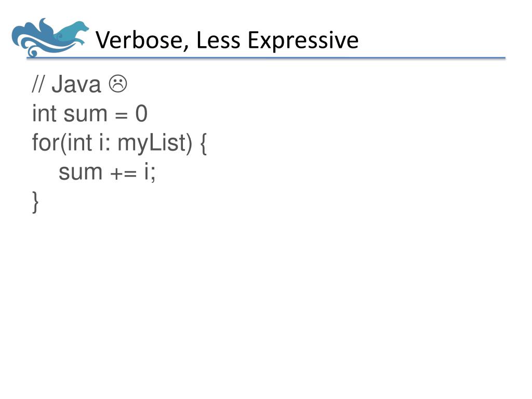The width and height of the screenshot is (532, 399).
Task: Click the blue horizontal divider line
Action: 266,58
